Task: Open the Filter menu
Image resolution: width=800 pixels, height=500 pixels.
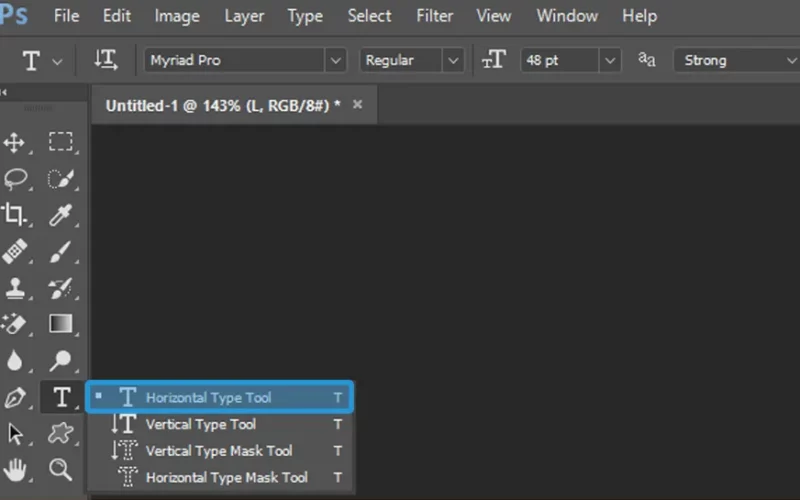Action: click(435, 16)
